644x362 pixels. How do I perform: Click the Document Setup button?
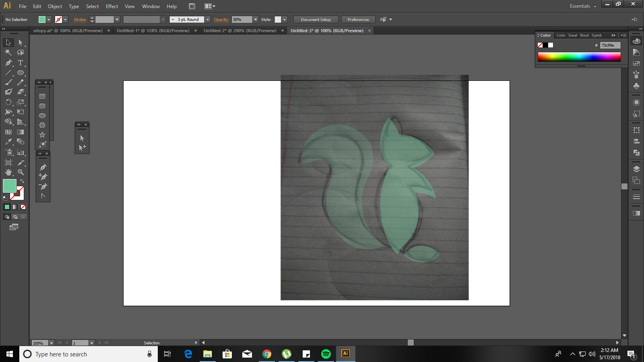point(316,19)
